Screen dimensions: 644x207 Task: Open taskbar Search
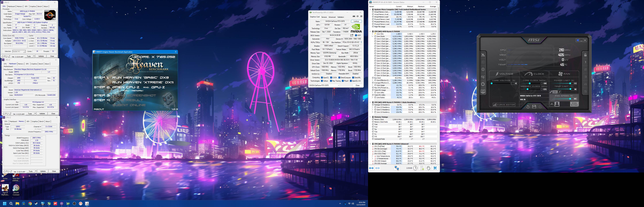point(11,204)
